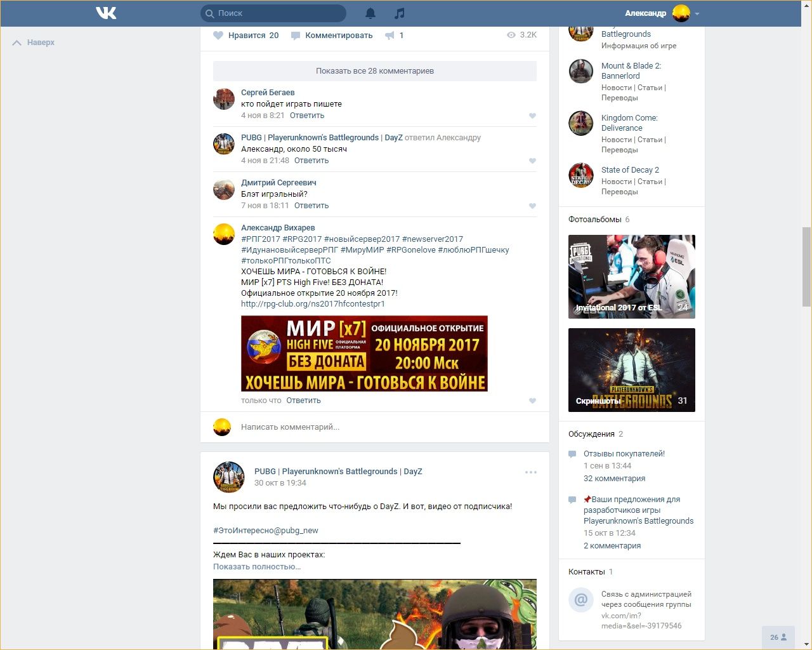Click the @ contact icon

pos(580,599)
